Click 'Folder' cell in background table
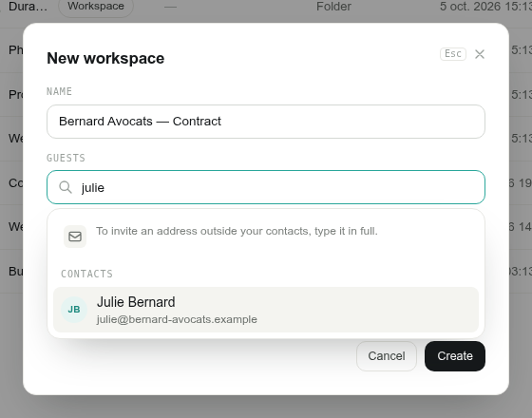 tap(333, 7)
